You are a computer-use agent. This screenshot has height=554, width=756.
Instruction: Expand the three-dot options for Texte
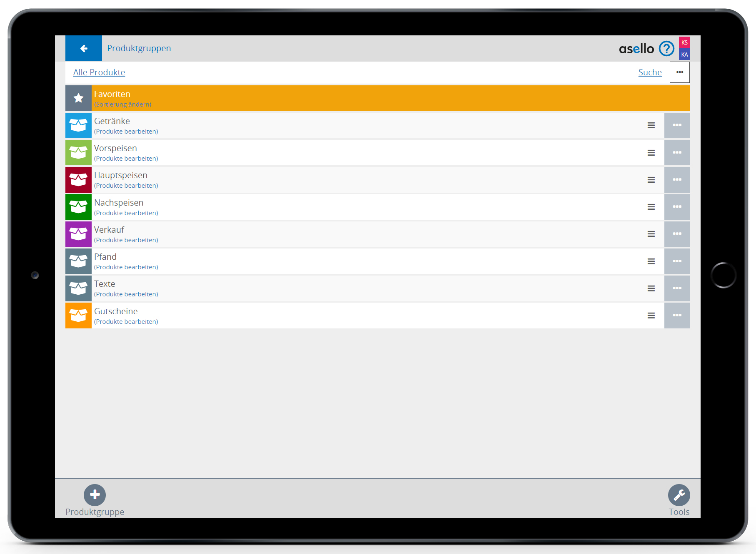pyautogui.click(x=677, y=288)
